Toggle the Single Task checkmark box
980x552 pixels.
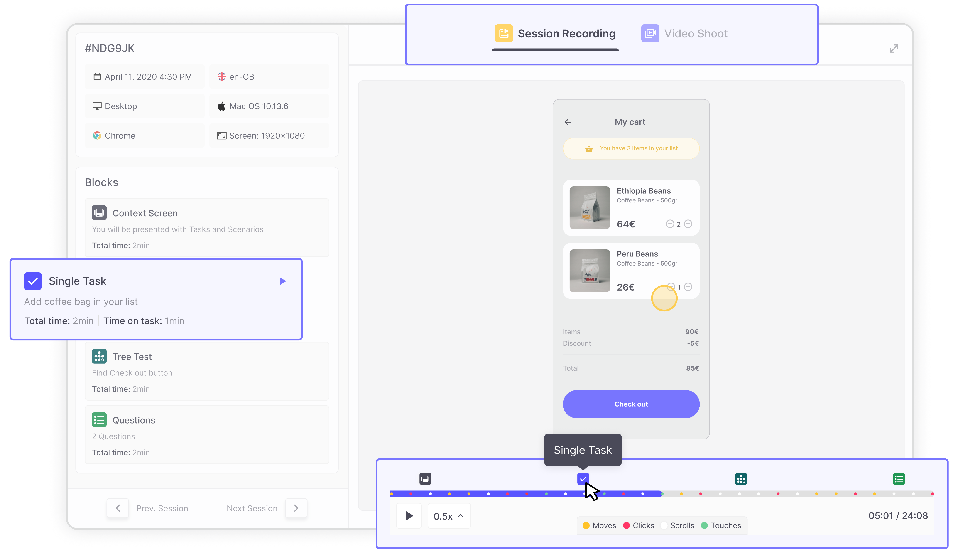tap(33, 281)
